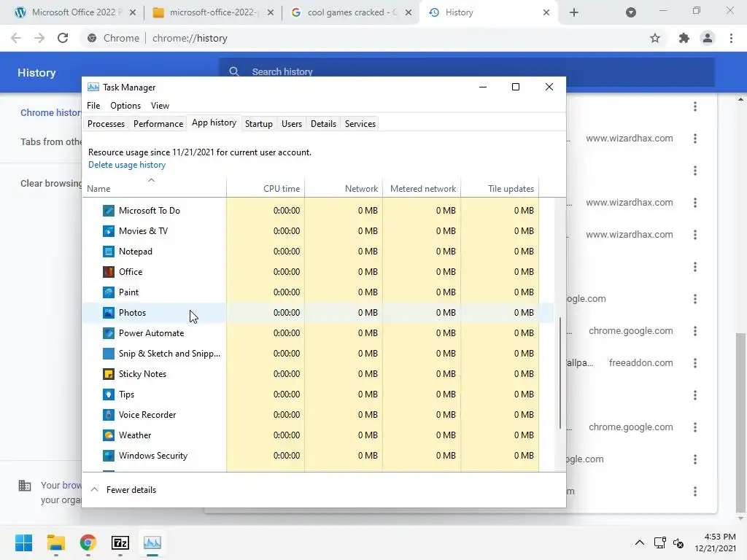747x560 pixels.
Task: Select the Power Automate row
Action: pyautogui.click(x=318, y=333)
